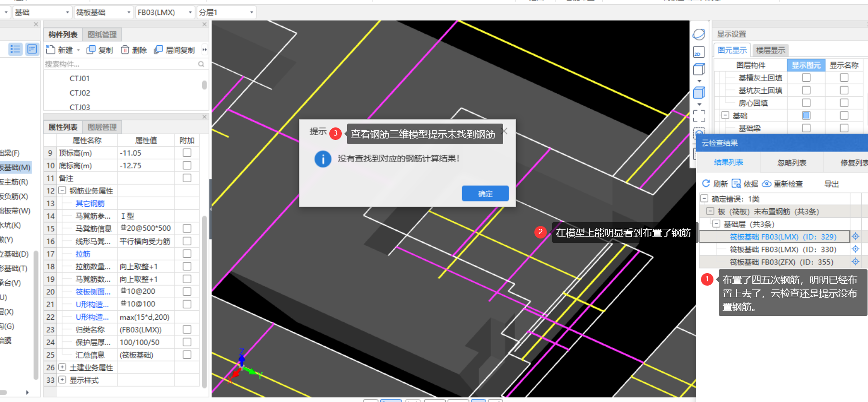The height and width of the screenshot is (402, 868).
Task: Check 显示图元 for 房心回填
Action: 806,103
